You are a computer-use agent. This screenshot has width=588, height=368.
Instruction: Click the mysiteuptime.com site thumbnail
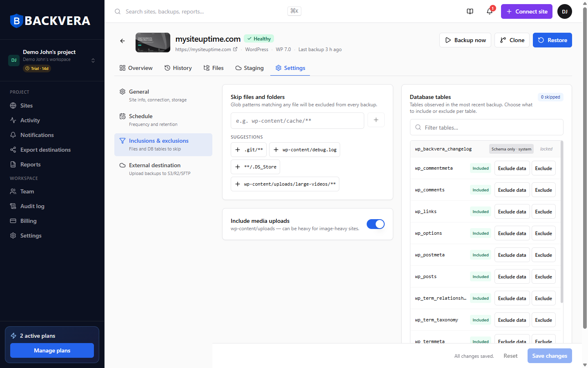[x=153, y=43]
